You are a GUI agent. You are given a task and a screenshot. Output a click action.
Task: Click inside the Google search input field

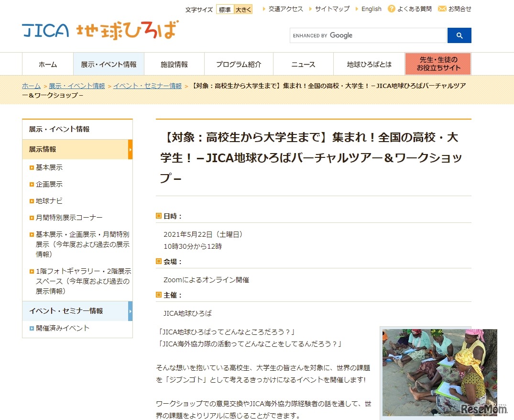(368, 35)
